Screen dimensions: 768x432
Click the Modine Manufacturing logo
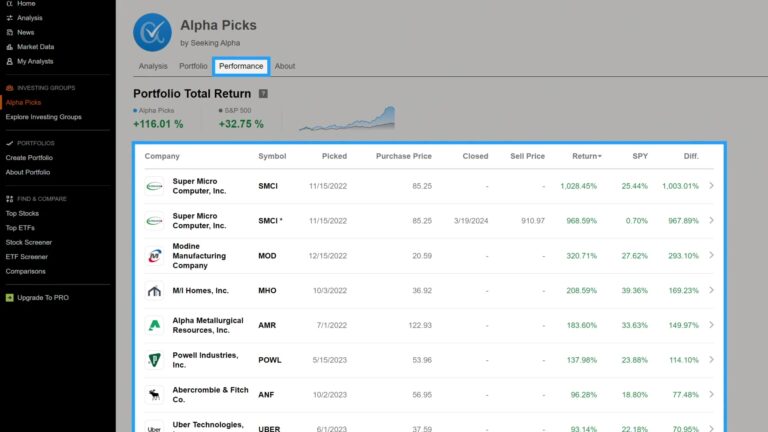tap(154, 256)
